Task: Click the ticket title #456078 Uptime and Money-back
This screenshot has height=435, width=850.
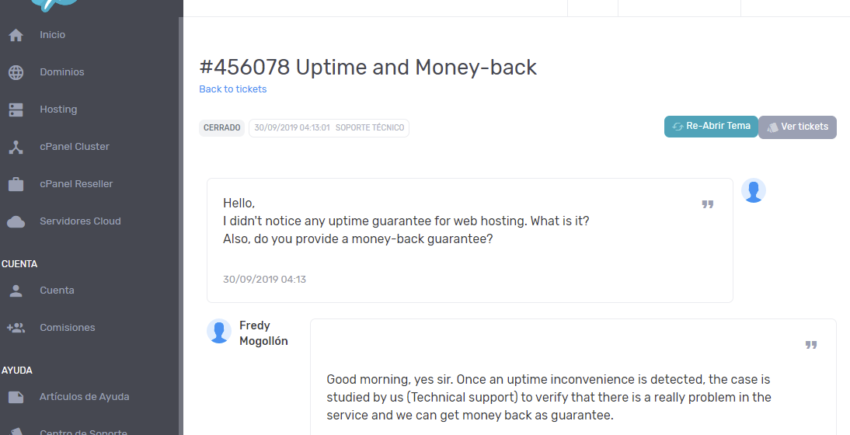Action: click(368, 67)
